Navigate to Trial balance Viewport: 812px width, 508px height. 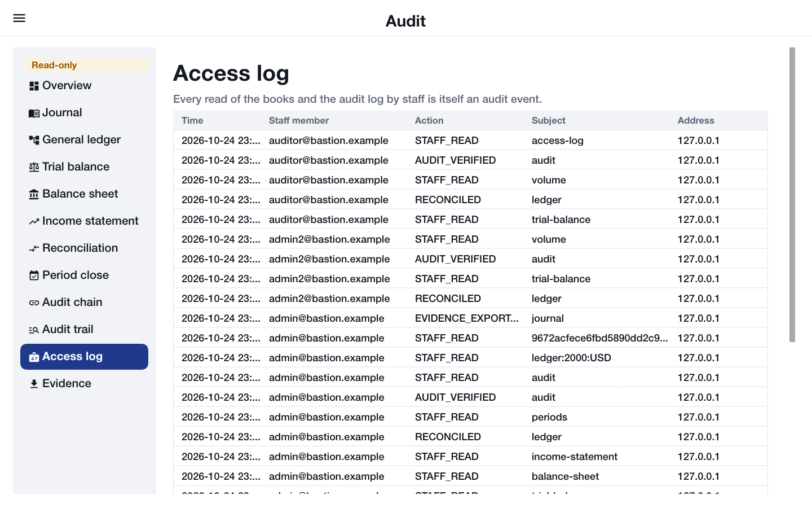[x=84, y=167]
